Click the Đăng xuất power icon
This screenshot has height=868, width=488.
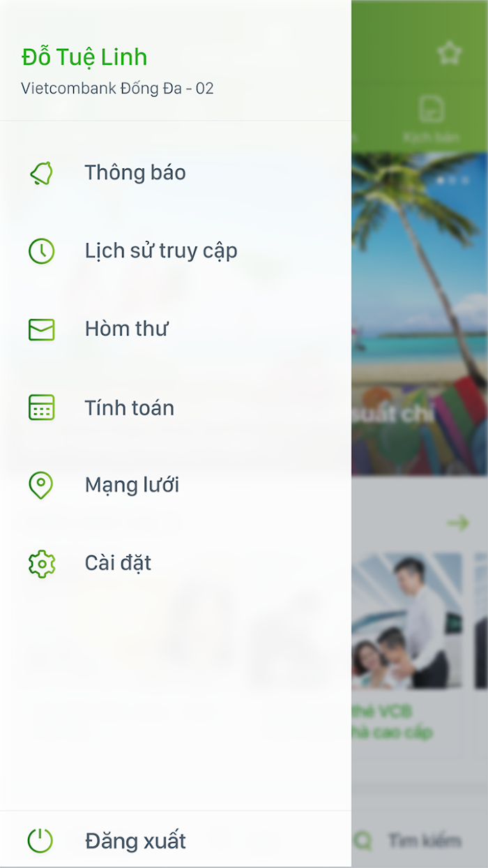[x=40, y=840]
